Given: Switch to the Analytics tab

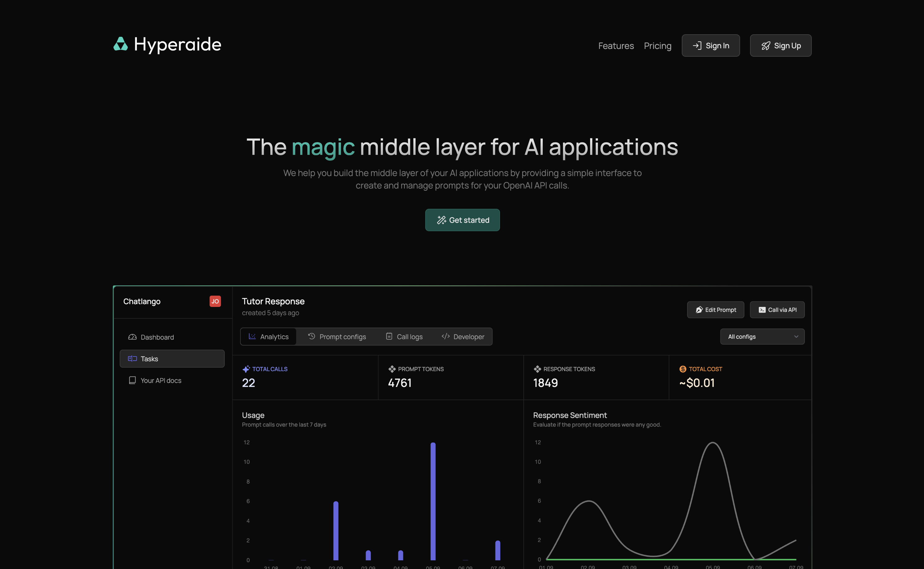Looking at the screenshot, I should pyautogui.click(x=268, y=337).
